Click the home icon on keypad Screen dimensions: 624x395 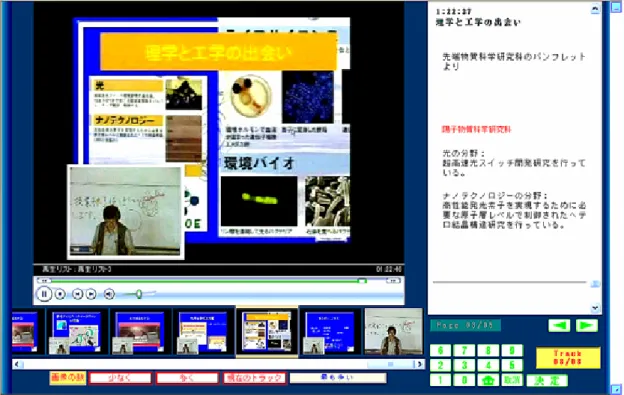(488, 380)
